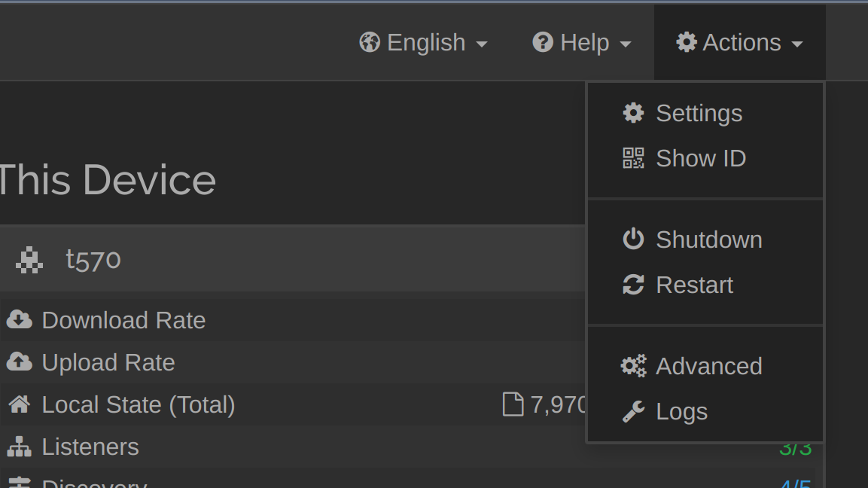The image size is (868, 488).
Task: Open the English language dropdown
Action: click(x=425, y=43)
